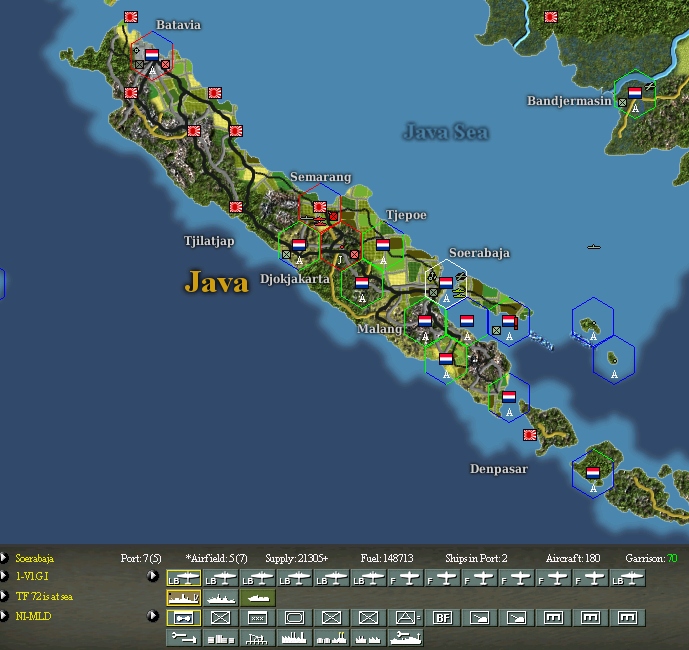
Task: Select the Dutch flag on the Denpasar island hex
Action: [x=593, y=473]
